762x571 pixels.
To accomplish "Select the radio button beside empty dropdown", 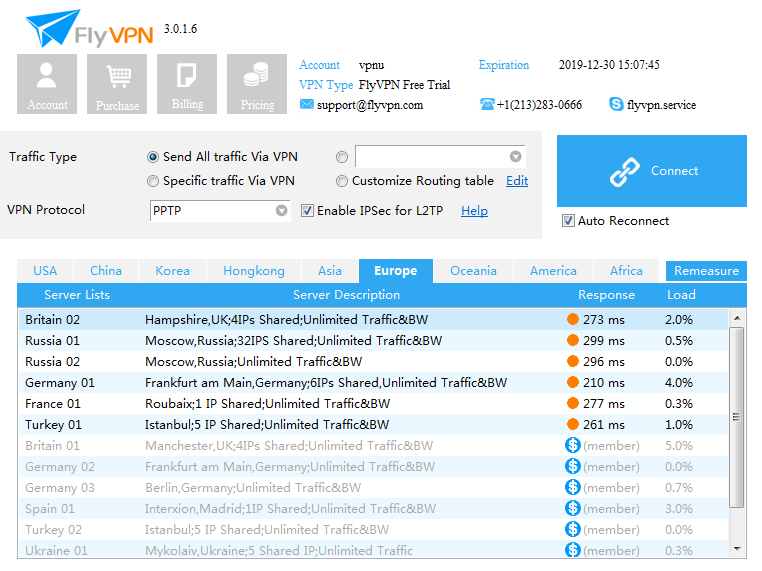I will 342,157.
